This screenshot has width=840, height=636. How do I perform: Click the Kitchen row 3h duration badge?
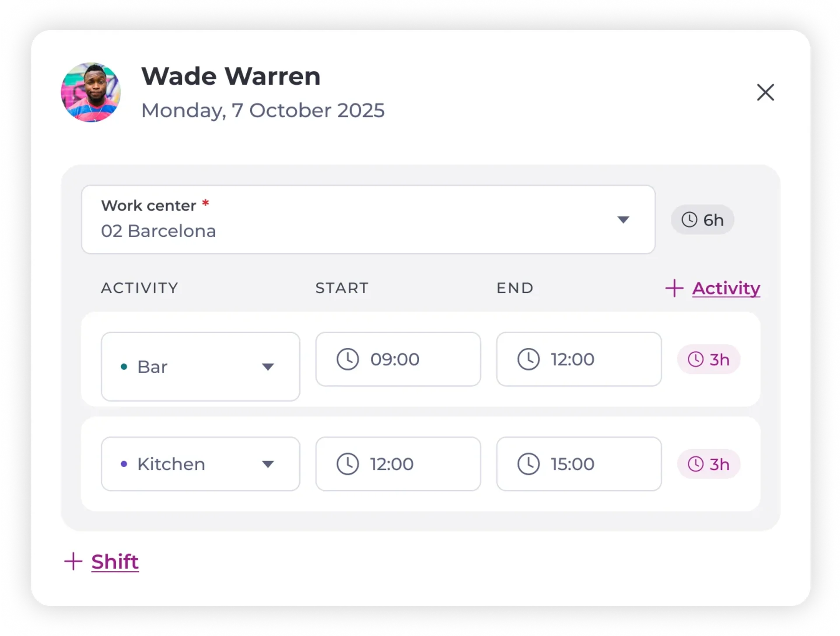pos(708,464)
